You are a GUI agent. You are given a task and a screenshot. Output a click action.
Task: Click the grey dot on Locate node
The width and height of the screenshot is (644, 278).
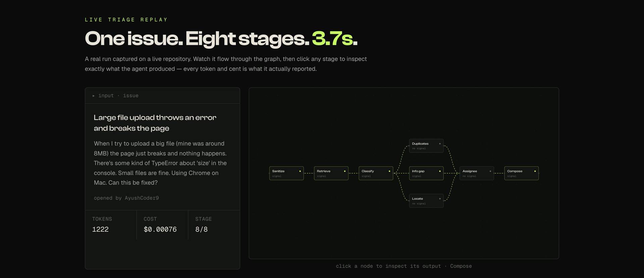[440, 199]
